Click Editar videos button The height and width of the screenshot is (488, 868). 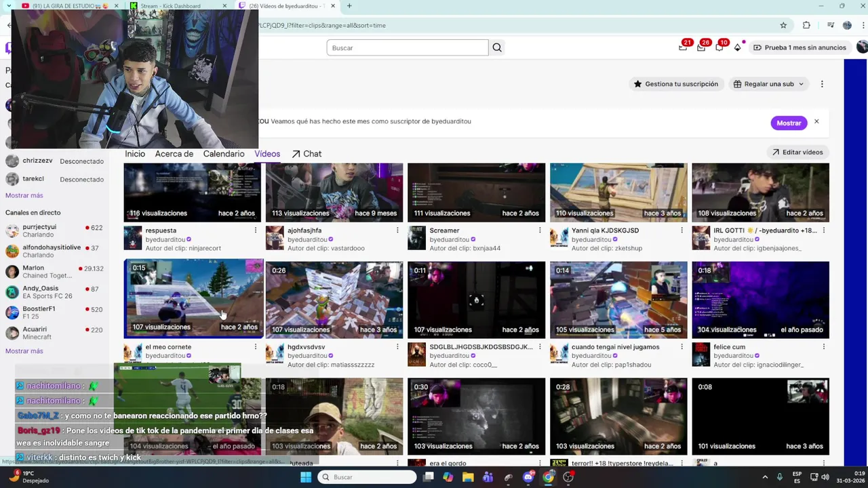pyautogui.click(x=797, y=152)
